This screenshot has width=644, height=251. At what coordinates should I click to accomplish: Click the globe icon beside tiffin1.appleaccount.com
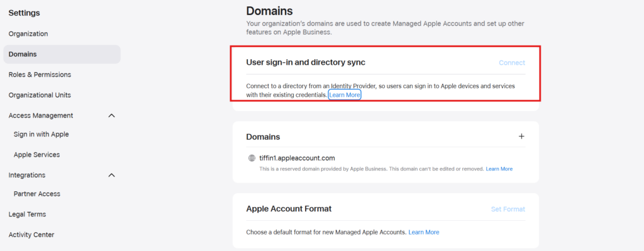tap(252, 158)
